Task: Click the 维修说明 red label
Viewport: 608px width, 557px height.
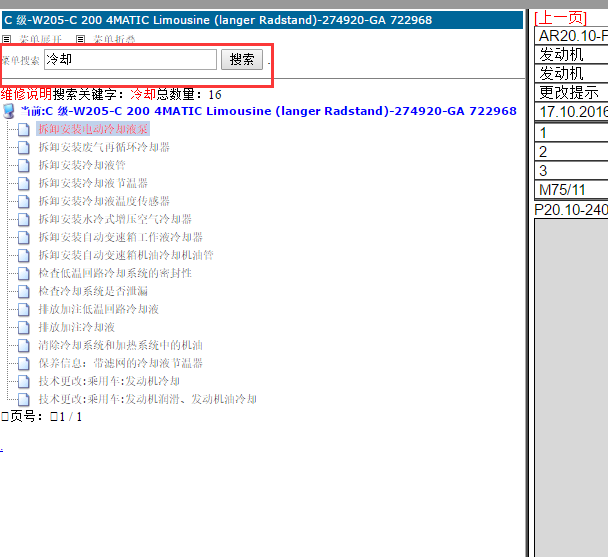Action: (x=26, y=94)
